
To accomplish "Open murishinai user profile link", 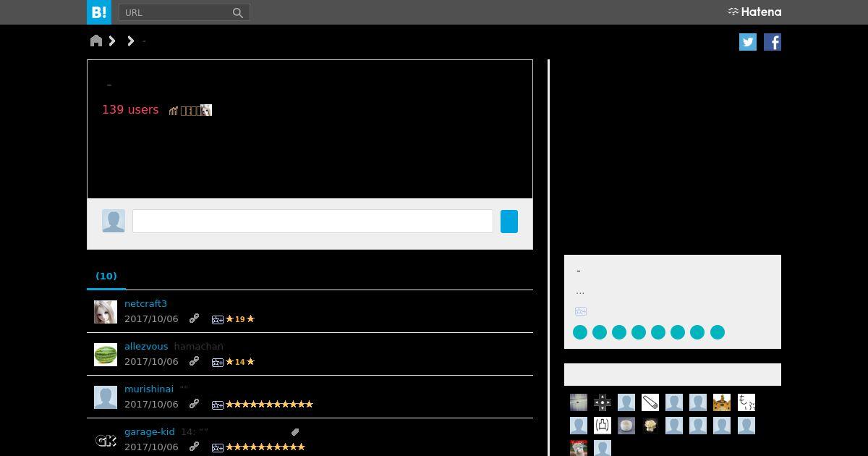I will (x=149, y=389).
